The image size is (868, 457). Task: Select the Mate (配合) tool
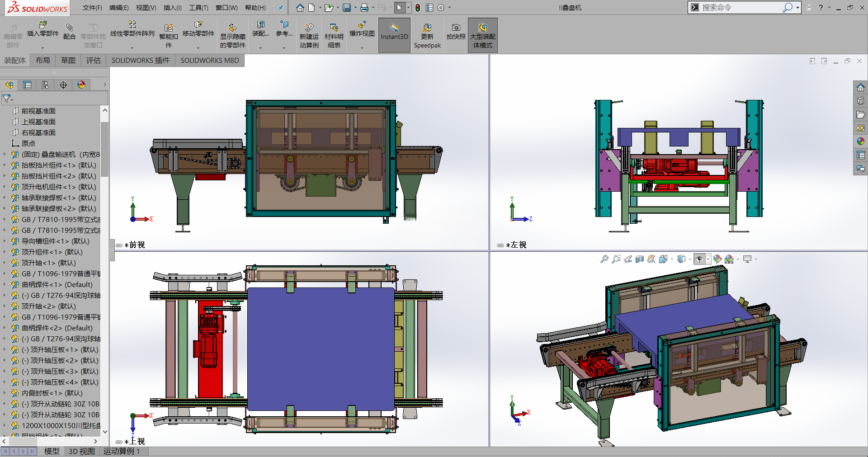pos(69,31)
